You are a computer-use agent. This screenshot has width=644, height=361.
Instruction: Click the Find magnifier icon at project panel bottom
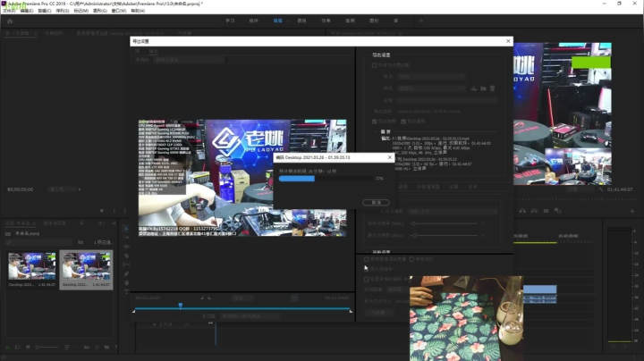pyautogui.click(x=97, y=347)
